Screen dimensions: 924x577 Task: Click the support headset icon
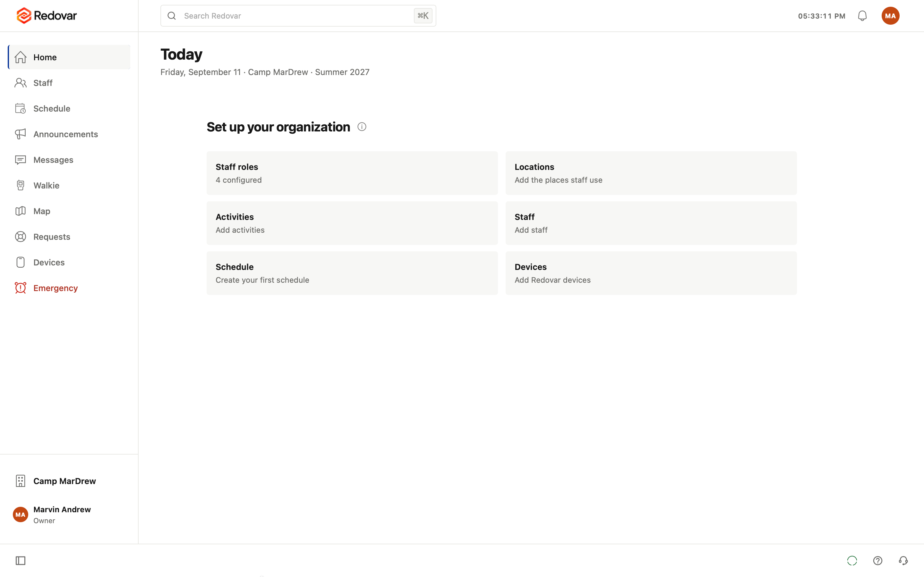(903, 561)
